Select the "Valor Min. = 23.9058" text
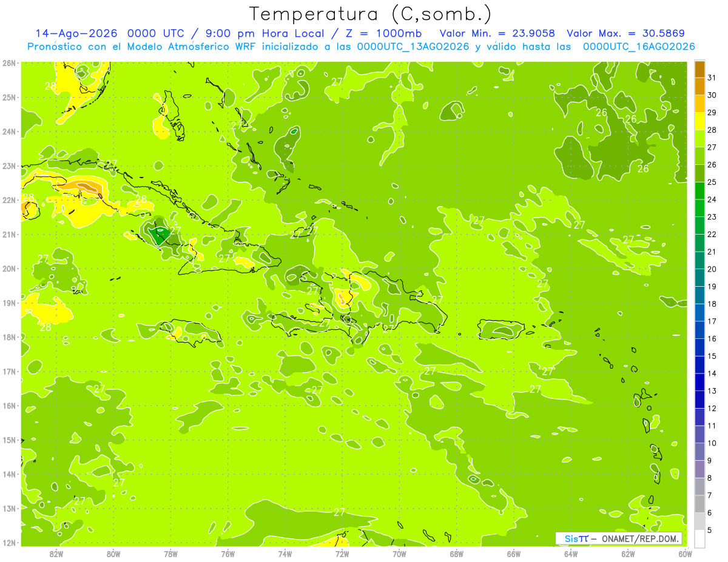Screen dimensions: 728x562 coord(497,33)
